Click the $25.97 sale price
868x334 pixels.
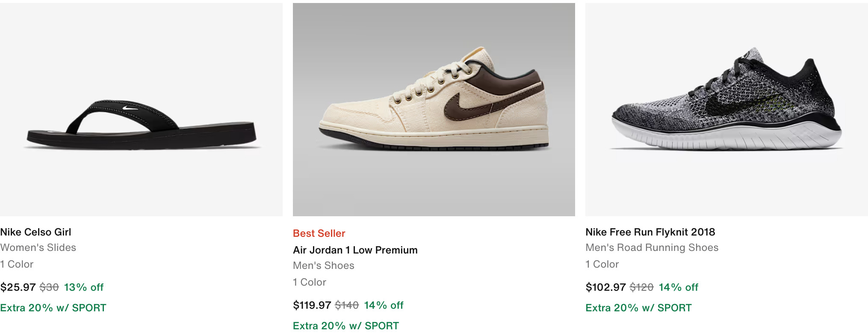[x=18, y=287]
